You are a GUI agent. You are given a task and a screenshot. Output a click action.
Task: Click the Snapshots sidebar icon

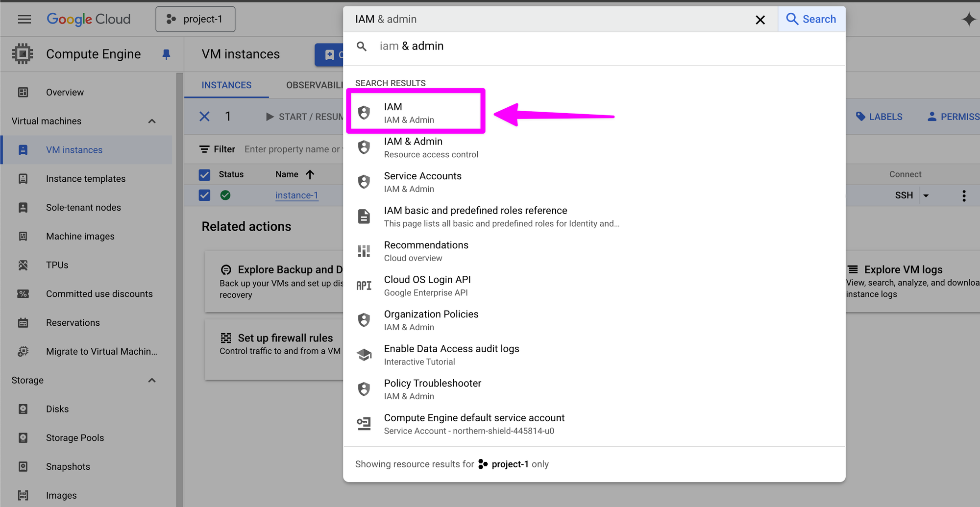[x=23, y=466]
